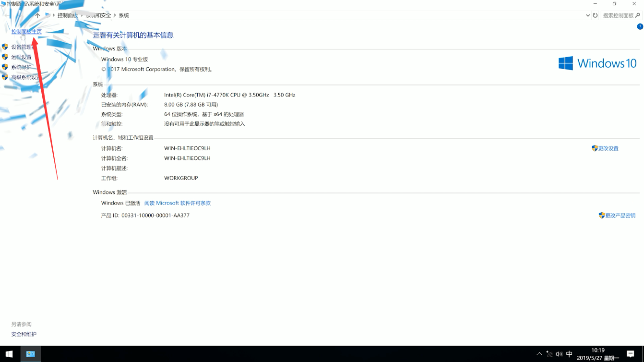This screenshot has width=644, height=362.
Task: Open 阅读 Microsoft 软件许可条款 link
Action: click(x=178, y=203)
